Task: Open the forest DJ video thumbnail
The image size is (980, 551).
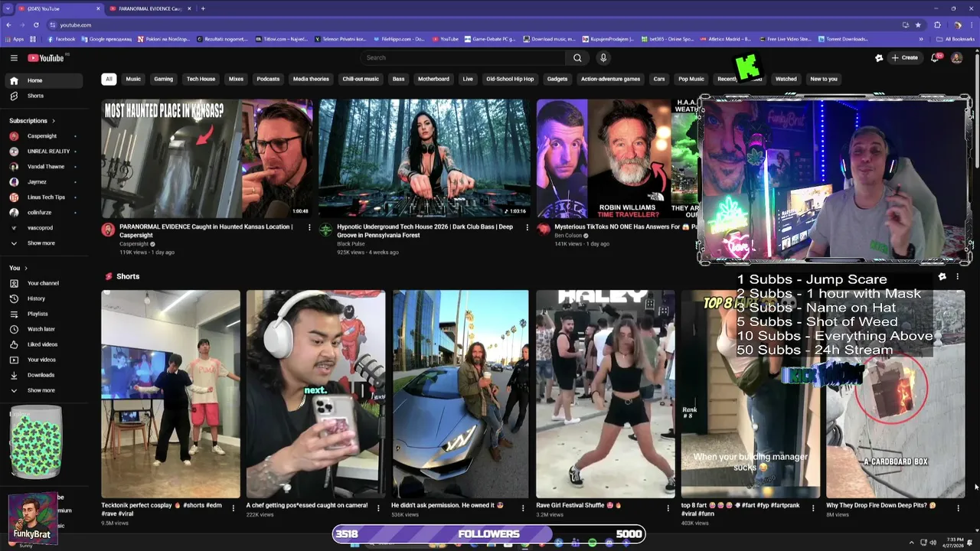Action: pyautogui.click(x=424, y=158)
